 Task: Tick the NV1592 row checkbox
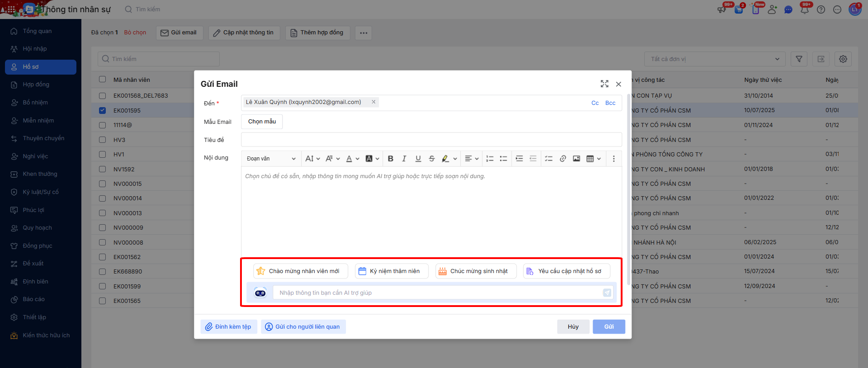(103, 169)
